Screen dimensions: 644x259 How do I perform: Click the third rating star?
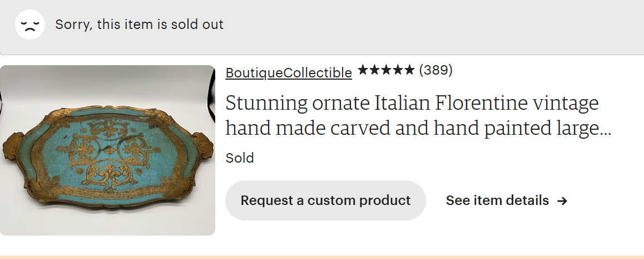coord(386,70)
